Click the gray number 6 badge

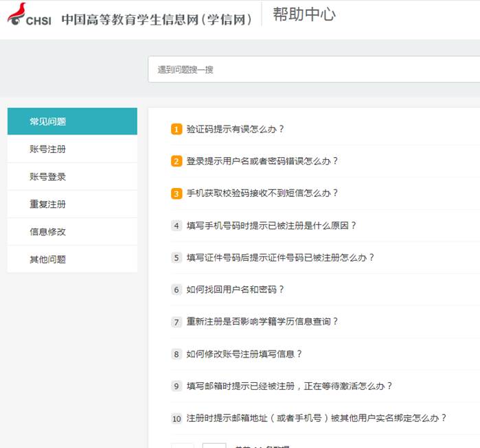coord(176,290)
